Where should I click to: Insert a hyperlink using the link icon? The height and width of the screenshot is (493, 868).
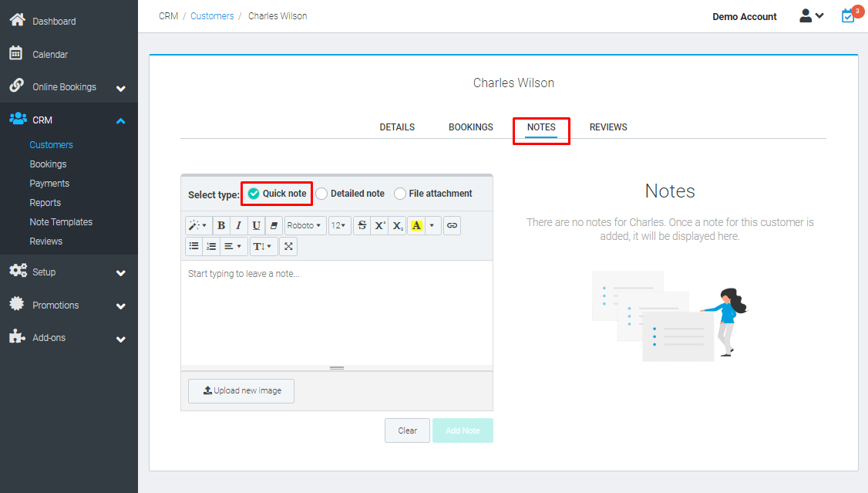point(452,225)
